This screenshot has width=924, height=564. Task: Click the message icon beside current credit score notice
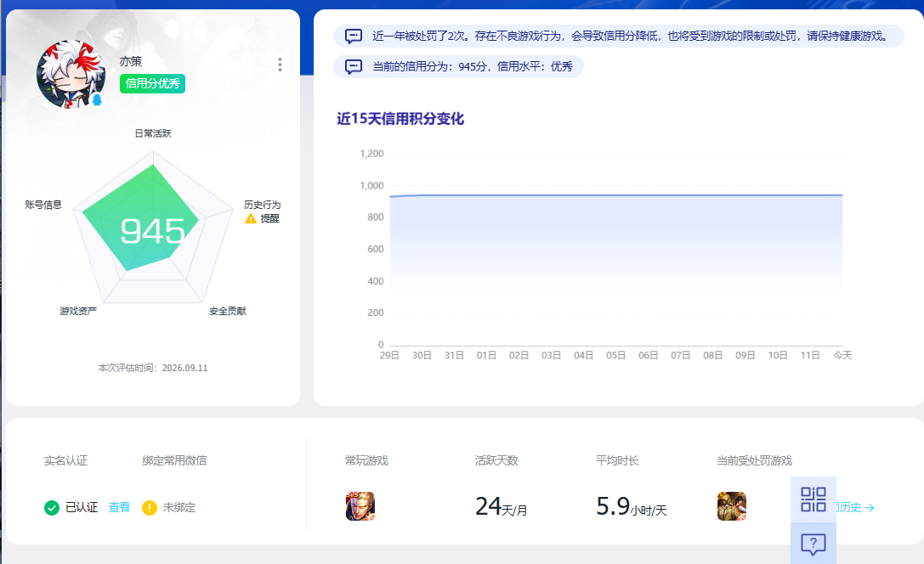click(354, 66)
